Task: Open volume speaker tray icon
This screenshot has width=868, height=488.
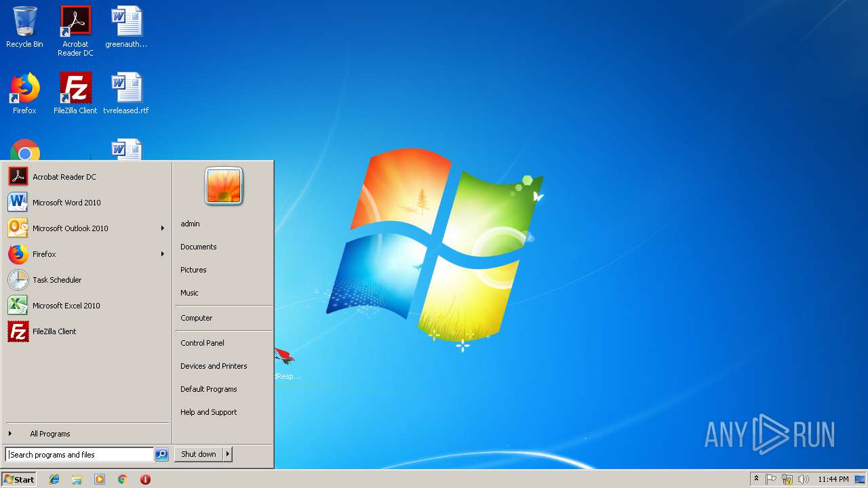Action: (804, 479)
